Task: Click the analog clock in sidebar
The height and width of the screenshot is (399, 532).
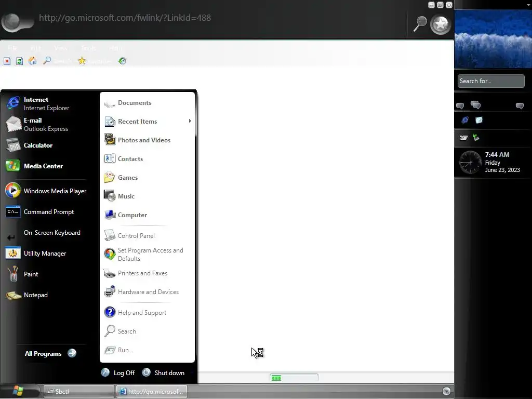Action: click(x=470, y=163)
